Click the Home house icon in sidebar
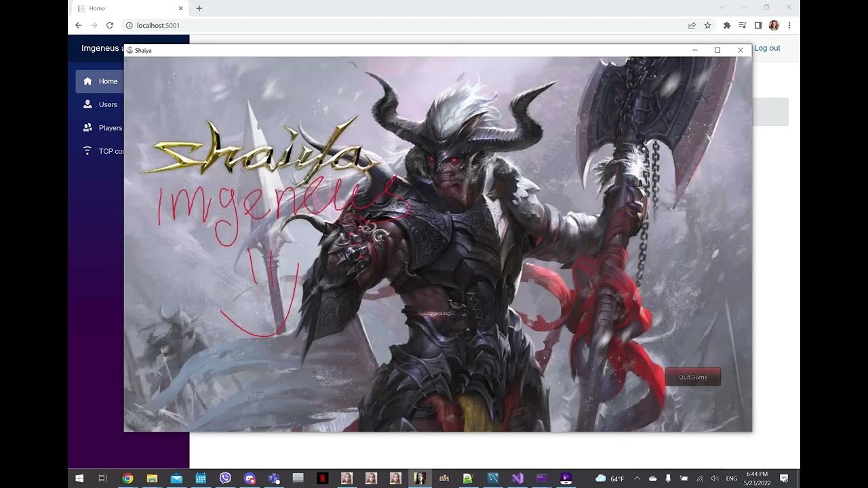The height and width of the screenshot is (488, 868). tap(87, 81)
